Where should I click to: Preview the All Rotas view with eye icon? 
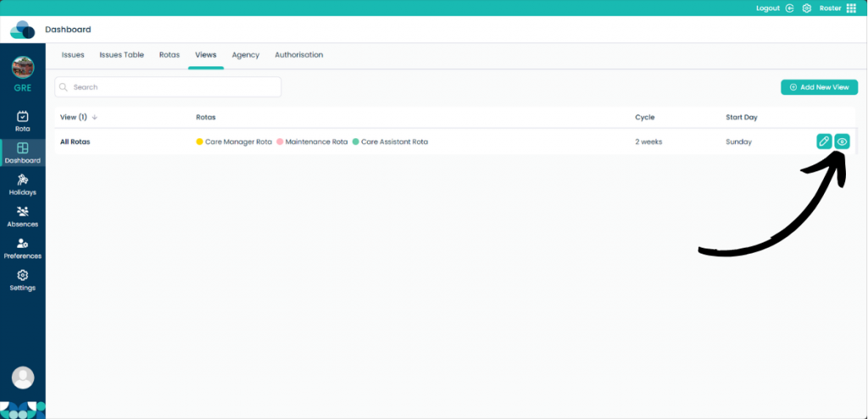[x=842, y=142]
